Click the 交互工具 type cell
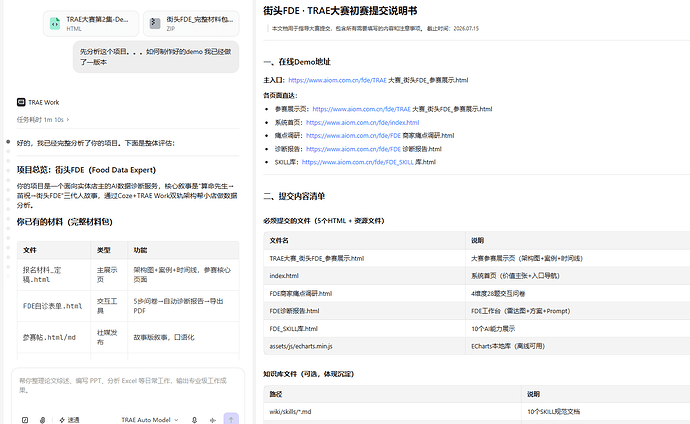This screenshot has height=424, width=690. click(x=109, y=306)
